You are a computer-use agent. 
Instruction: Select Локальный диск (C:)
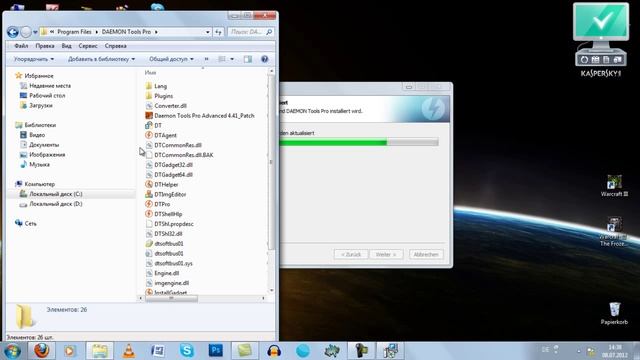[56, 194]
